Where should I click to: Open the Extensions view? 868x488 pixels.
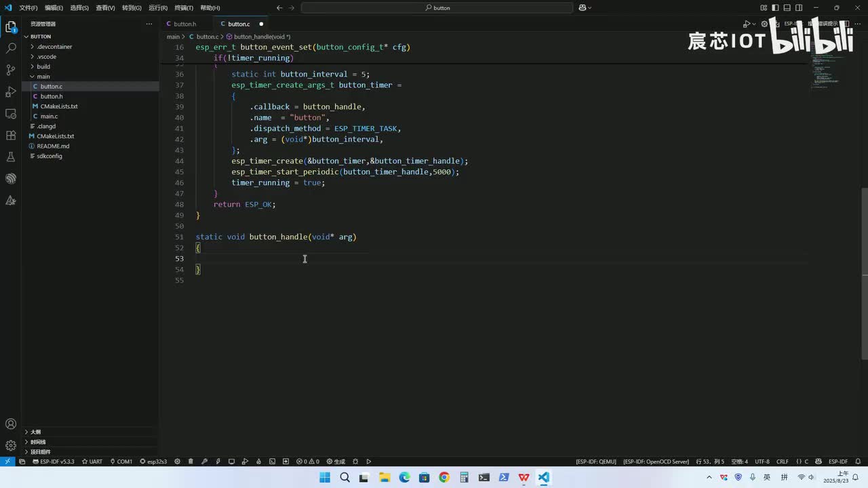(11, 135)
